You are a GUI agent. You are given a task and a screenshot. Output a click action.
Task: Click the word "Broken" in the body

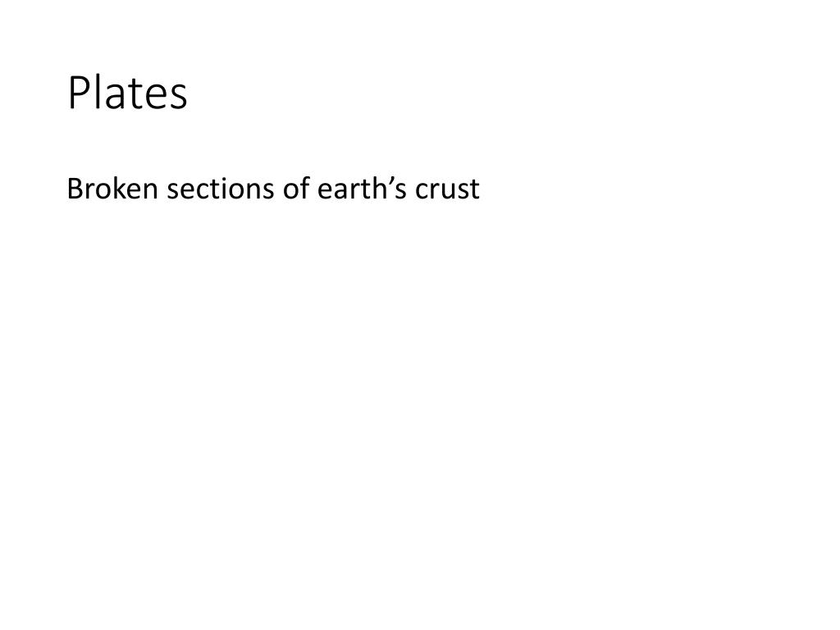point(112,189)
